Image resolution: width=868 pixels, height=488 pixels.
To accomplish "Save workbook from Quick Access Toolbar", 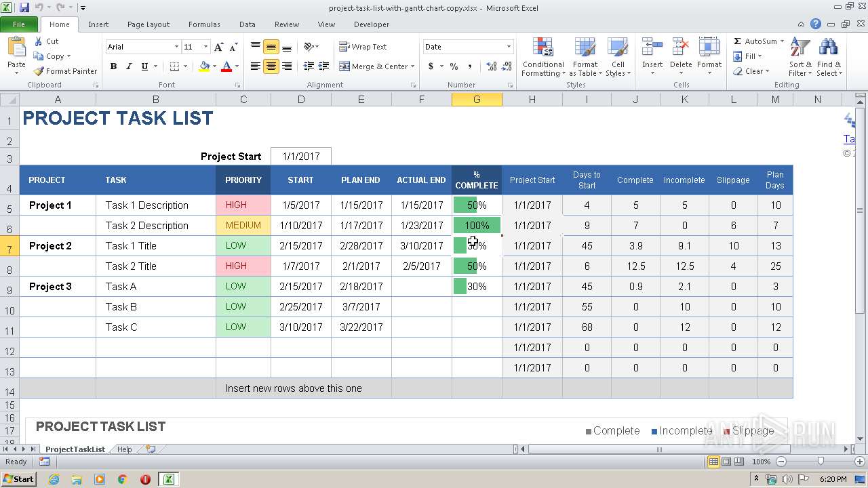I will pyautogui.click(x=24, y=7).
